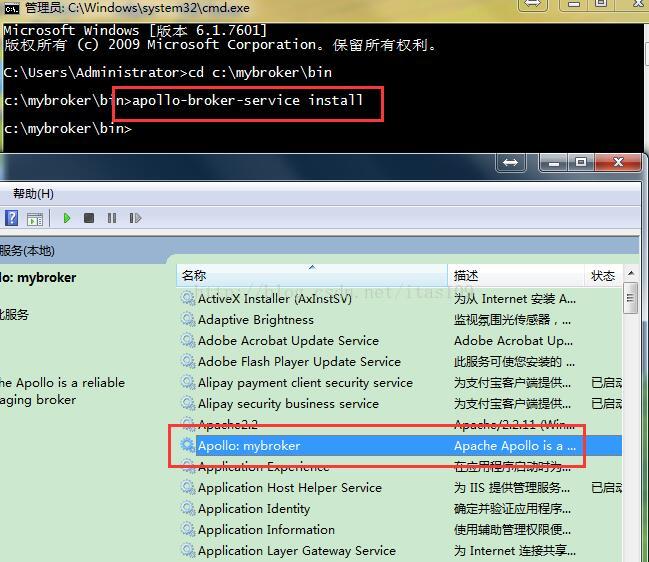Select Alipay security business service row
This screenshot has width=649, height=562.
[401, 403]
